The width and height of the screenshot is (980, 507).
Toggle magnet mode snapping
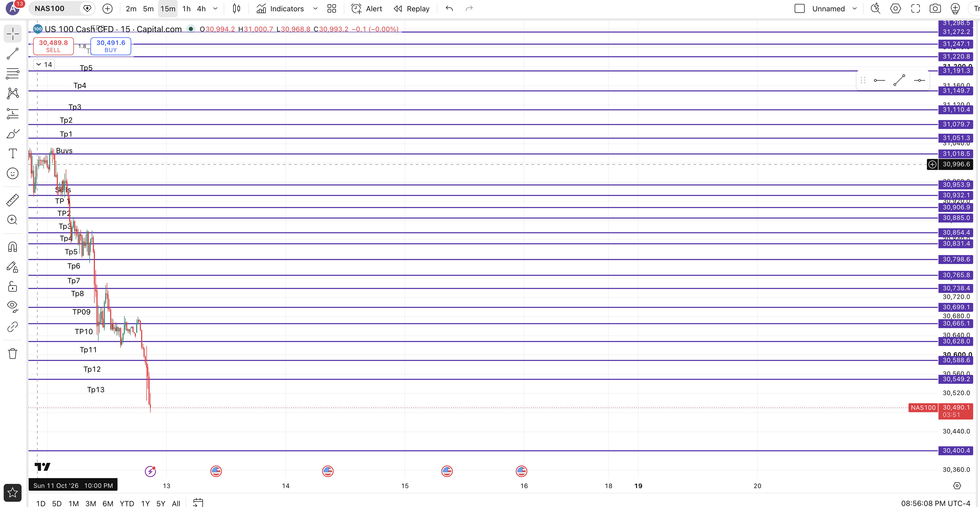click(x=13, y=247)
